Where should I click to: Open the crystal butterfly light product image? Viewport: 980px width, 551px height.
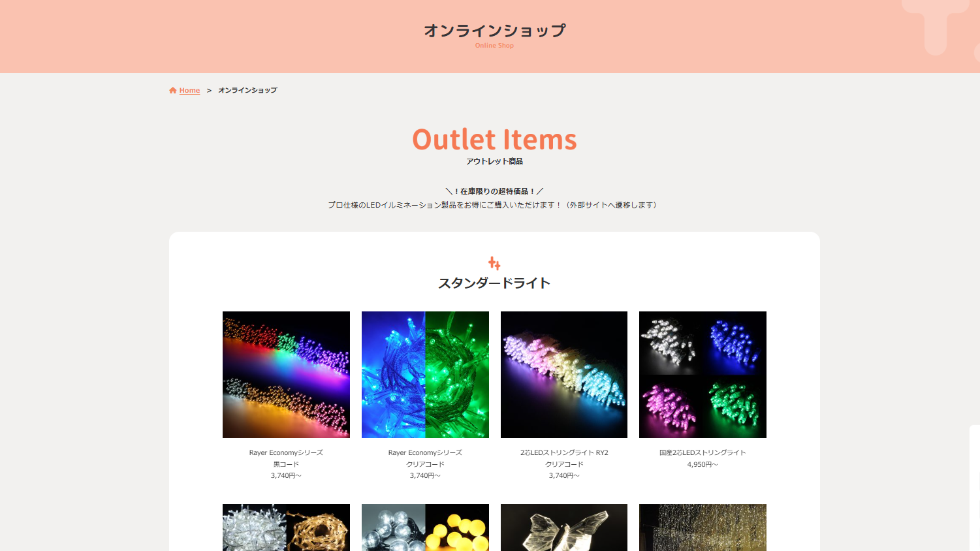point(564,527)
